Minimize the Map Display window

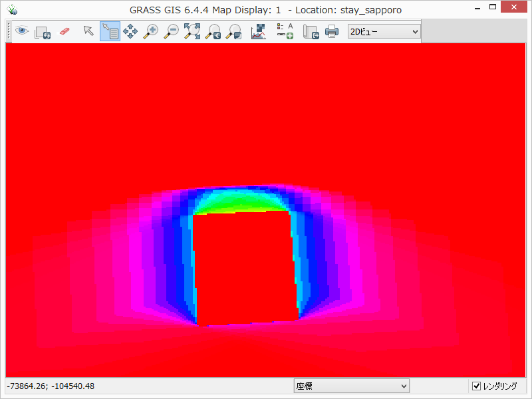[477, 7]
